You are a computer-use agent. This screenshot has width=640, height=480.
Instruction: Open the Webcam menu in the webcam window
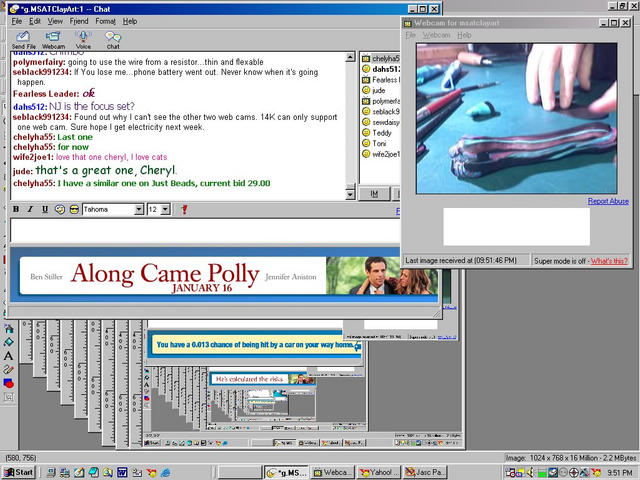[436, 35]
